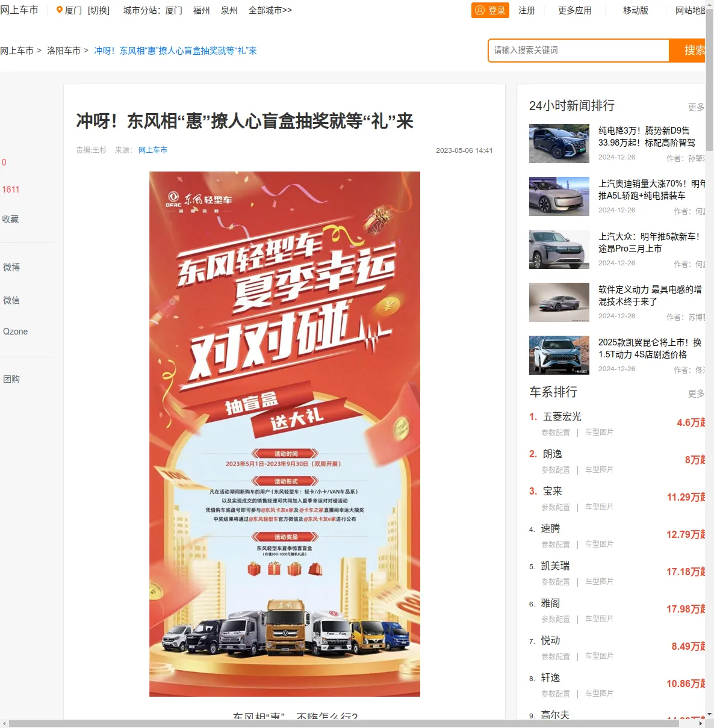Viewport: 714px width, 728px height.
Task: Open 车型图片 for 凯美瑞
Action: tap(600, 582)
